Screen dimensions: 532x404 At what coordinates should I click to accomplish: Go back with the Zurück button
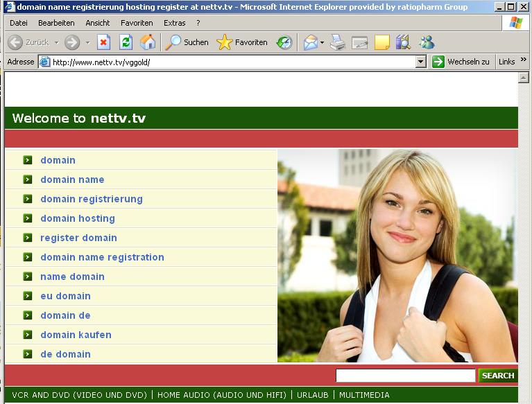pos(28,42)
